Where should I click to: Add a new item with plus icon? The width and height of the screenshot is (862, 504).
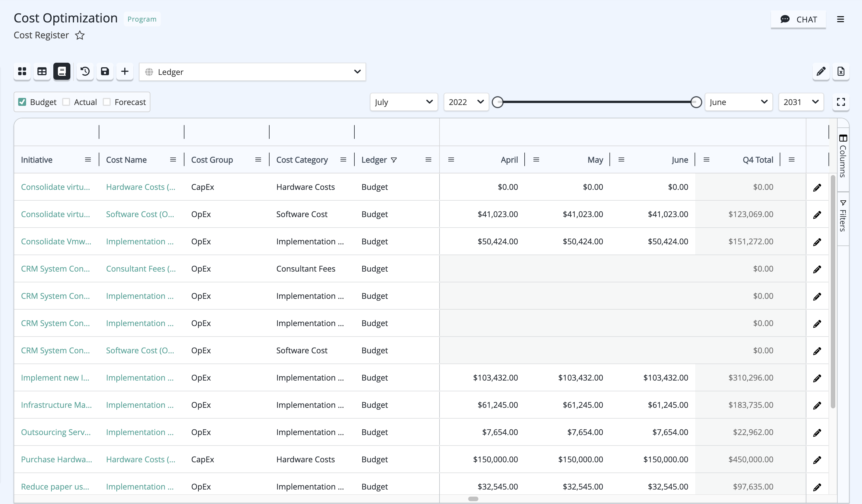point(125,72)
